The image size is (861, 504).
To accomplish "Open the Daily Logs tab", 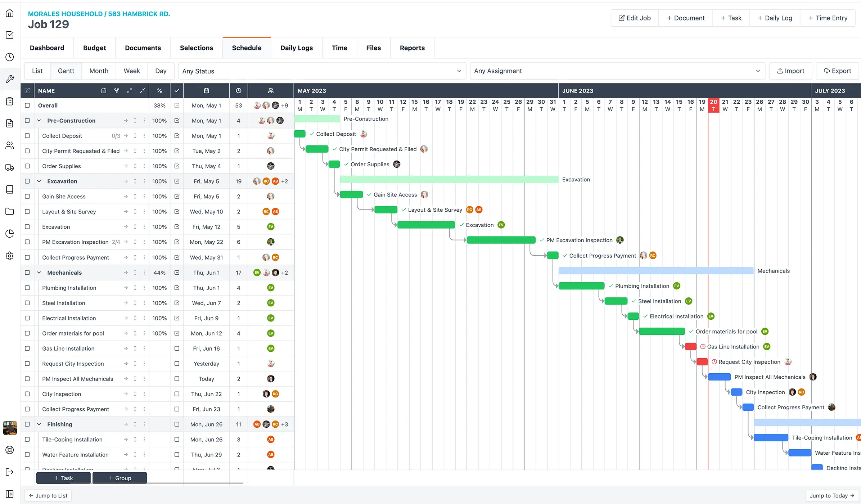I will (x=297, y=48).
